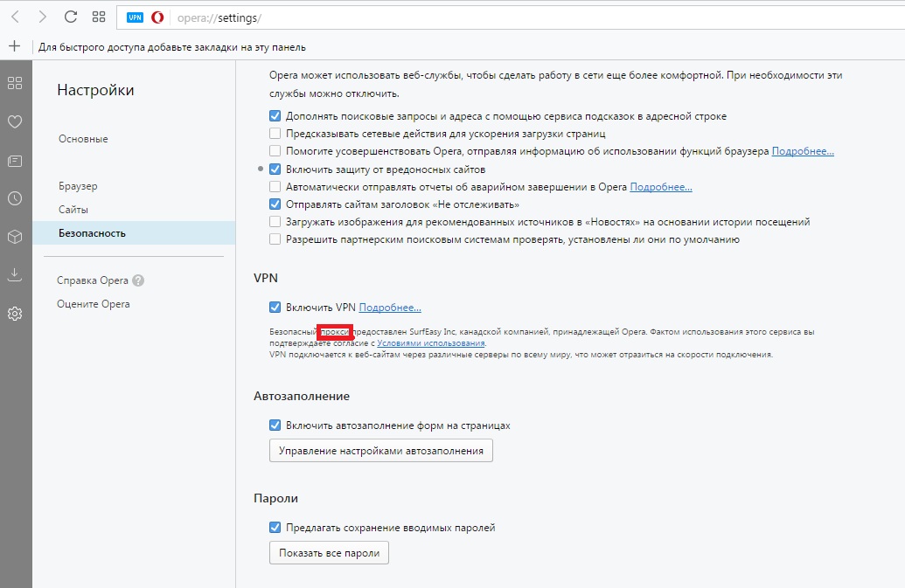Enable Предсказывать сетевые действия checkbox
This screenshot has width=905, height=588.
275,134
